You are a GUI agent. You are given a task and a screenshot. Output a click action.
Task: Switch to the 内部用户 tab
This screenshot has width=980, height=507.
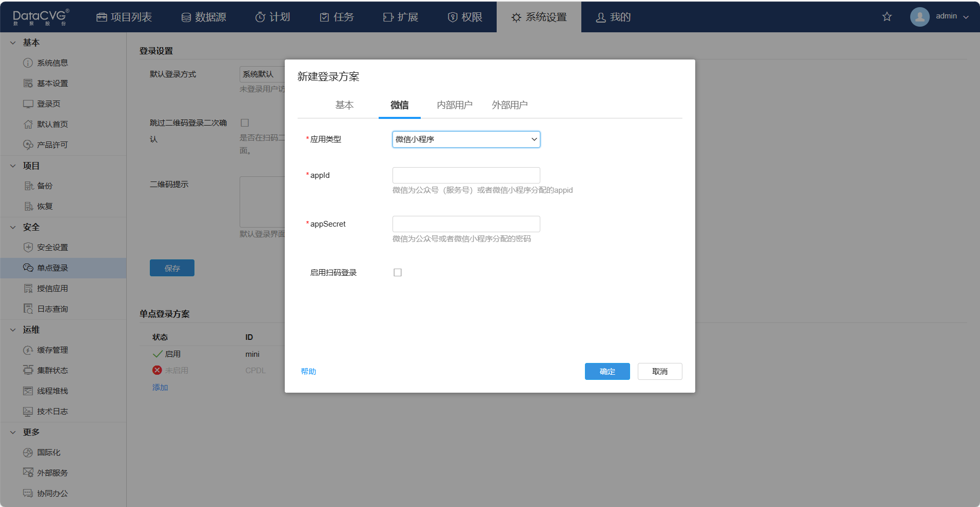pyautogui.click(x=455, y=105)
